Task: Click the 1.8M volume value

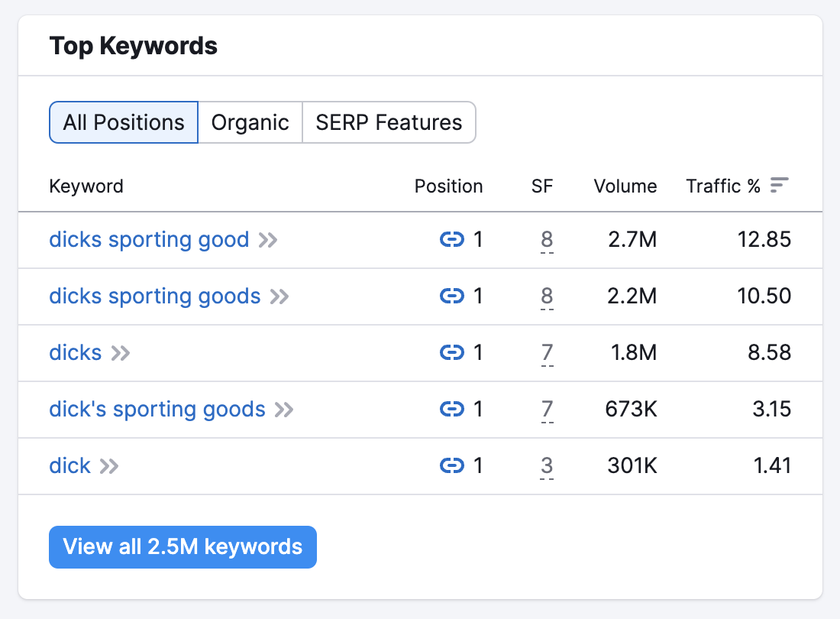Action: [634, 352]
